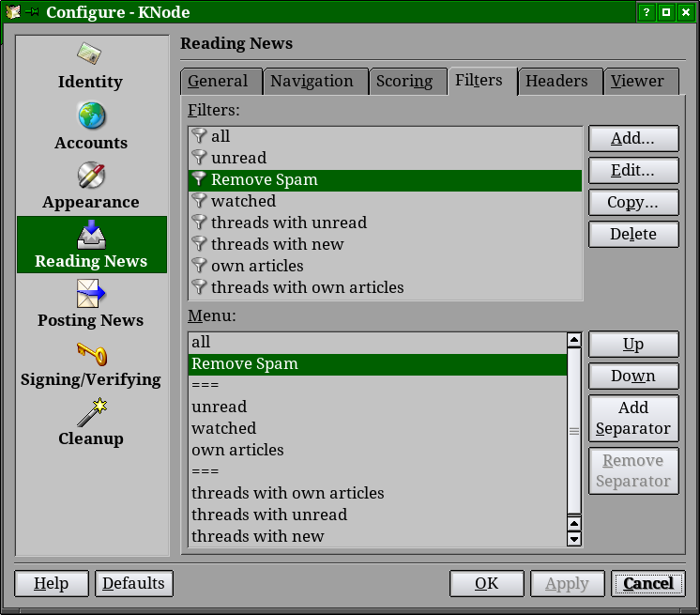Click the Menu list scrollbar up arrow at top

tap(574, 340)
